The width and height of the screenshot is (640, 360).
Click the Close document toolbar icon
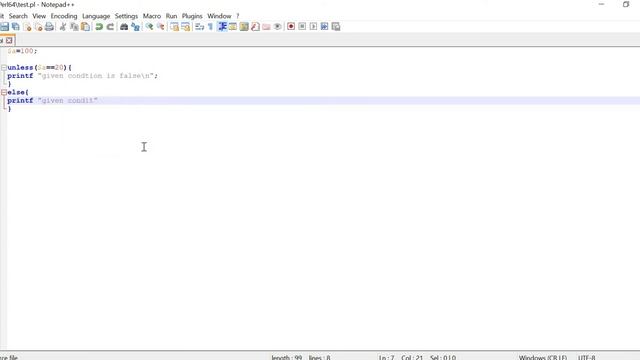click(27, 27)
